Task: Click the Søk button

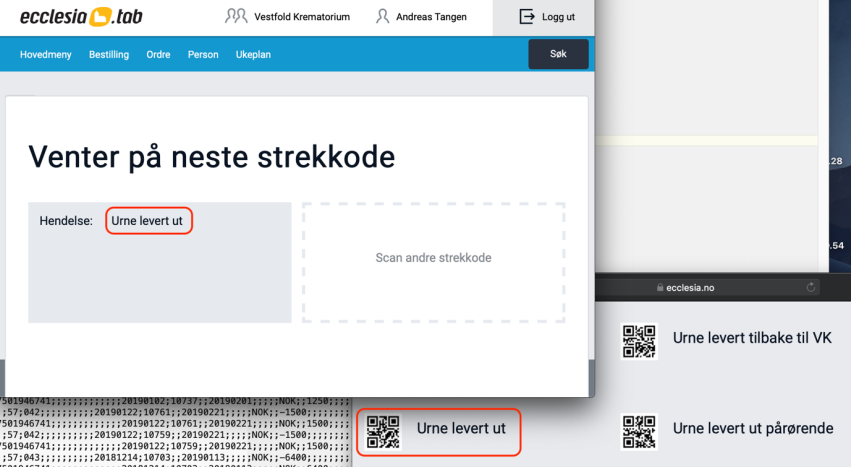Action: point(558,54)
